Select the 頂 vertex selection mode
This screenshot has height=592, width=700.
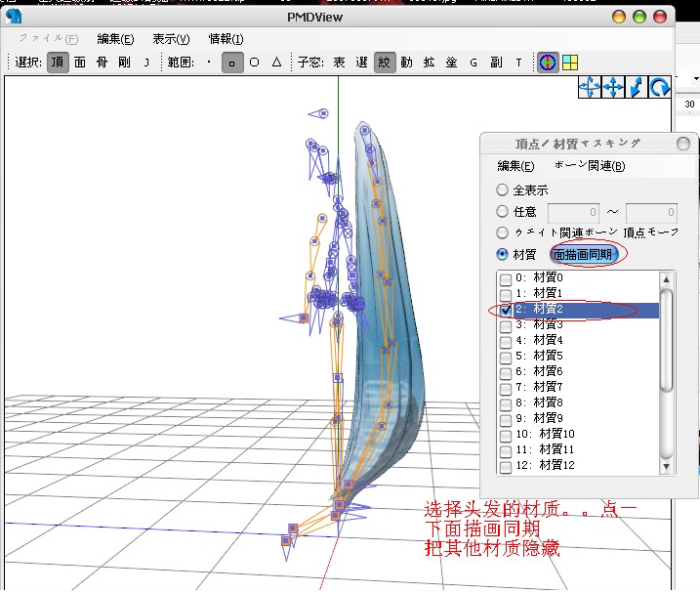(x=58, y=63)
